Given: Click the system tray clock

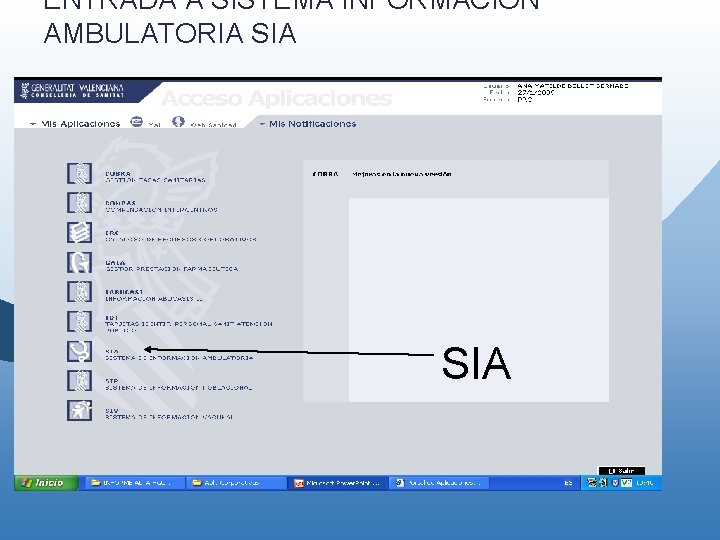Looking at the screenshot, I should (x=645, y=483).
